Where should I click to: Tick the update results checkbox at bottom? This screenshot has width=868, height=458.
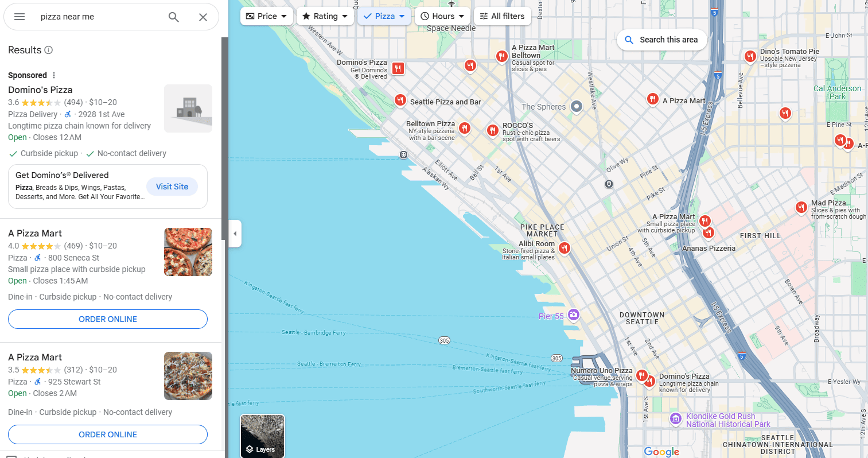tap(11, 456)
